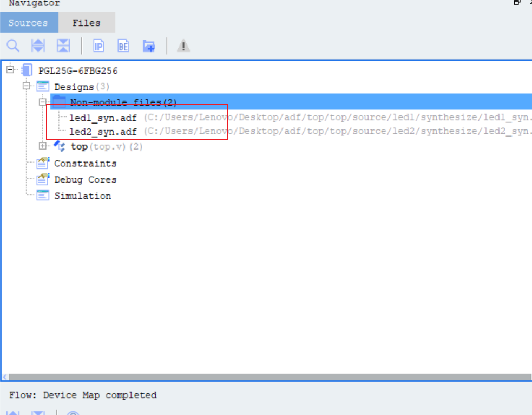Click the scrollbar left arrow
The height and width of the screenshot is (415, 532).
point(5,377)
